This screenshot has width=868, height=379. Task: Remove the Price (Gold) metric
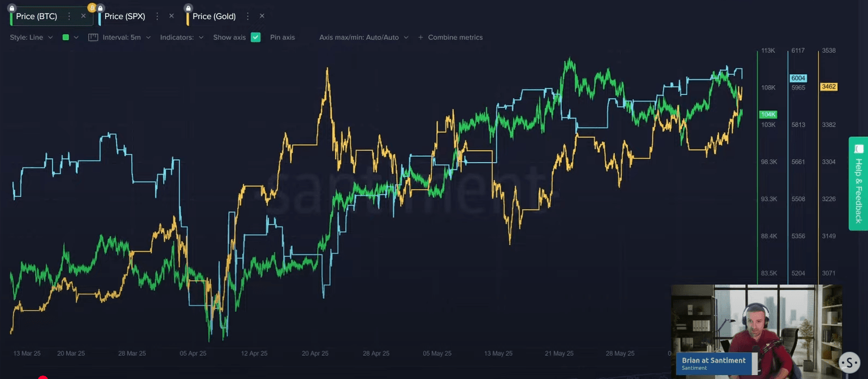[x=262, y=16]
